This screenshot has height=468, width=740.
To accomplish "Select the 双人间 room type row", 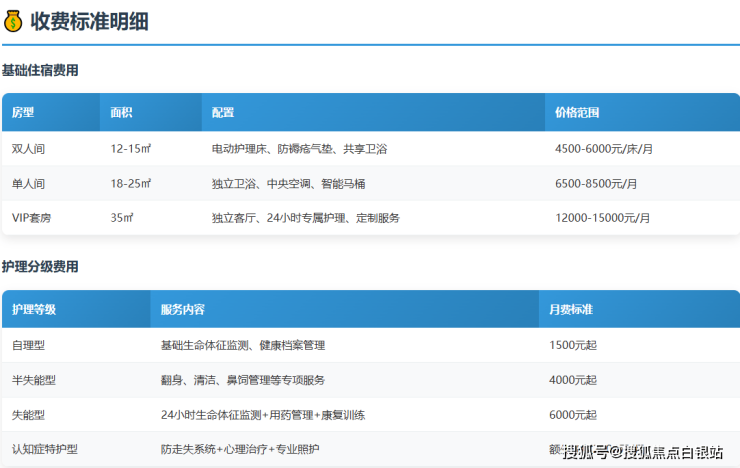I will 28,149.
